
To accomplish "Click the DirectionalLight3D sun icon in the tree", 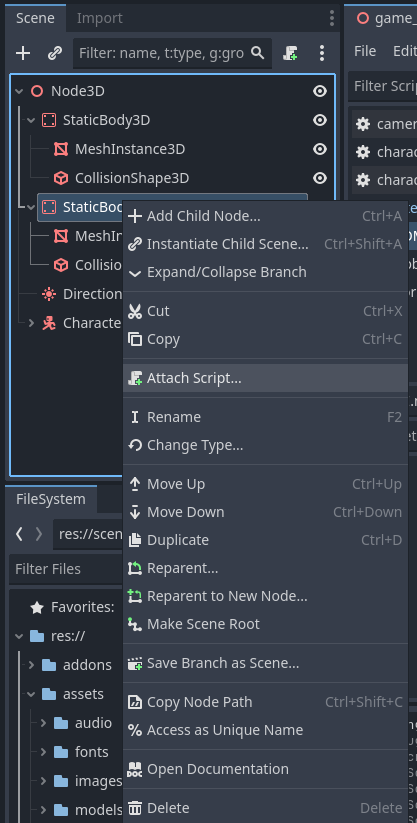I will pyautogui.click(x=49, y=294).
